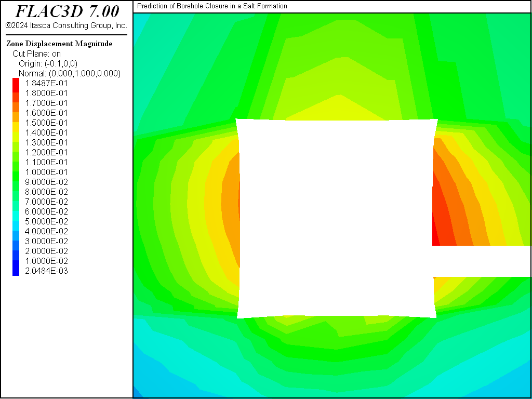Select the minimum value 2.0484E-03 label
Image resolution: width=532 pixels, height=399 pixels.
tap(46, 271)
